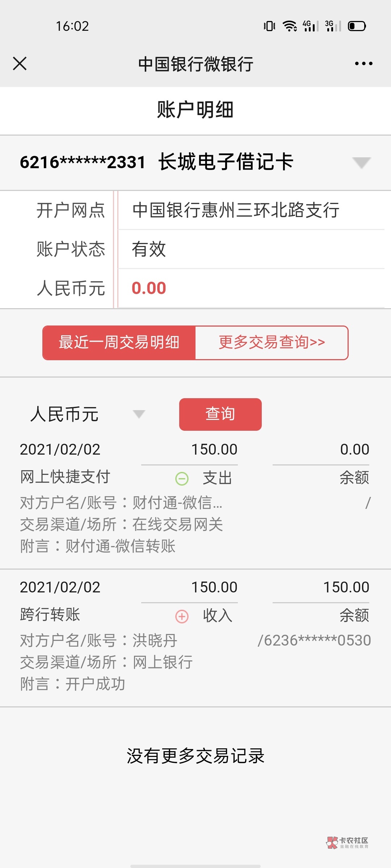
Task: Tap the Wi-Fi status icon
Action: [290, 26]
